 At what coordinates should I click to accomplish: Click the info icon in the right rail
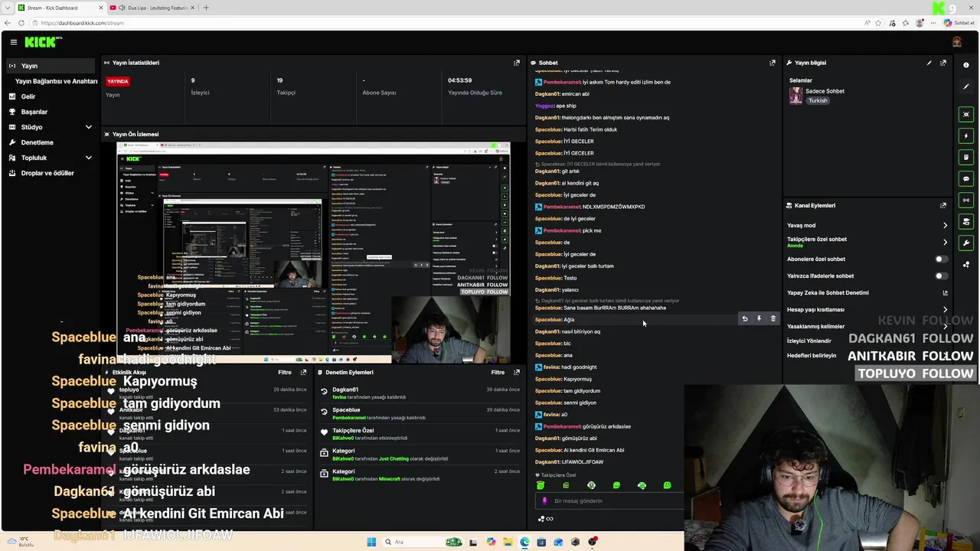tap(965, 65)
